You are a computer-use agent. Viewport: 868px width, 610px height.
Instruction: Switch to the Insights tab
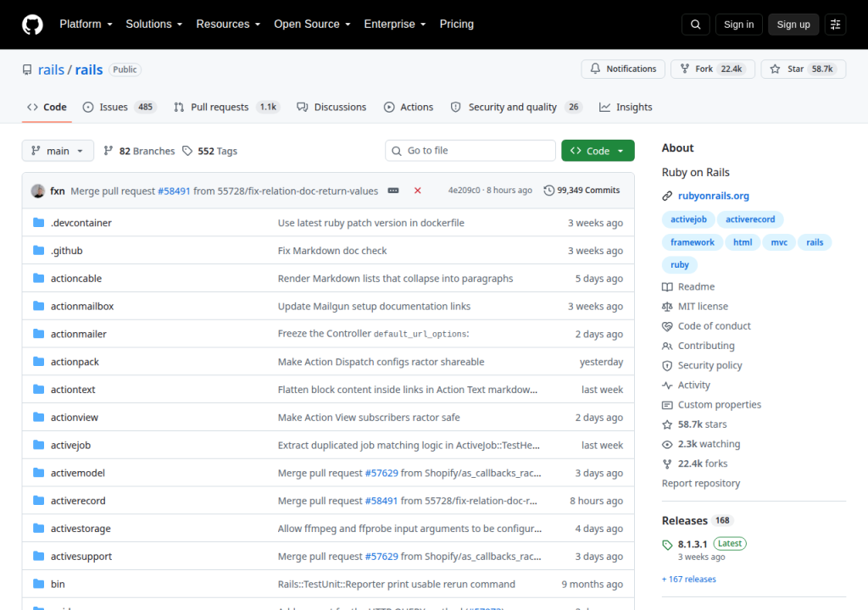(x=626, y=108)
